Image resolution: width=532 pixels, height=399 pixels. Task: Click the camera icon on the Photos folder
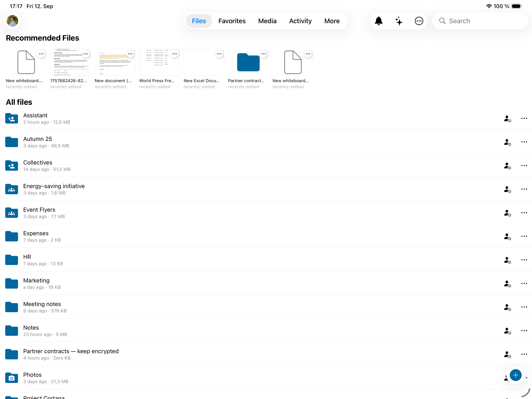(x=11, y=378)
